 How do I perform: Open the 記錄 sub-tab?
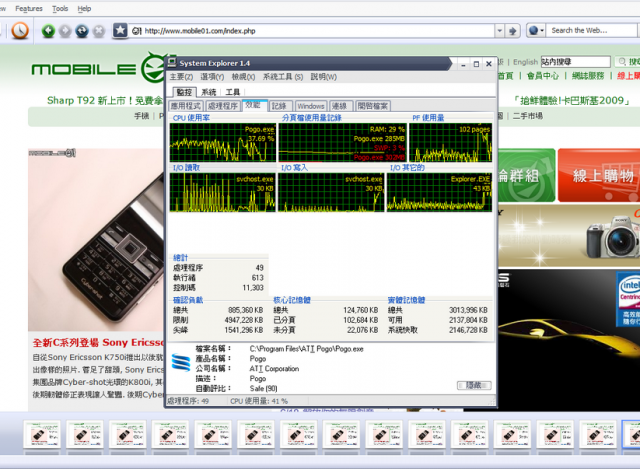pos(280,106)
